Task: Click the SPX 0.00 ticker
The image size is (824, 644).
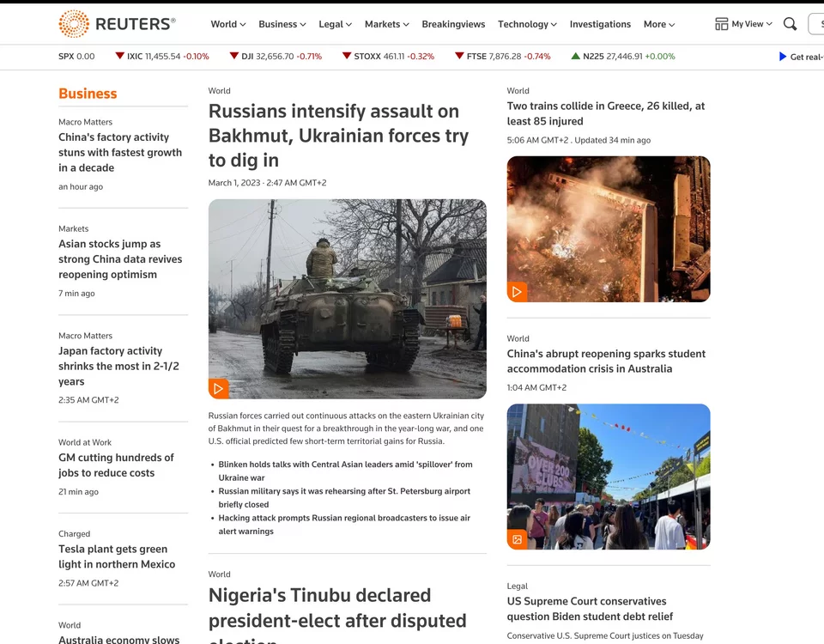Action: point(76,57)
